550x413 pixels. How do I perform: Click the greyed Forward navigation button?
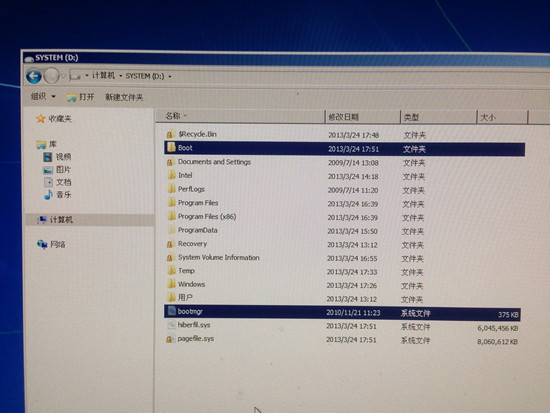(x=52, y=76)
